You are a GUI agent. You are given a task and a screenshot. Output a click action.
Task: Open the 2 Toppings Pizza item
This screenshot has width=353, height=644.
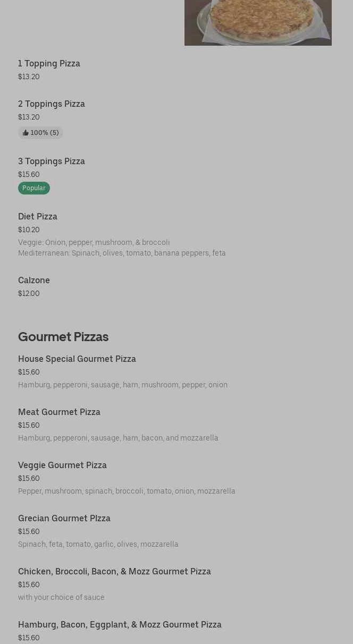coord(52,104)
